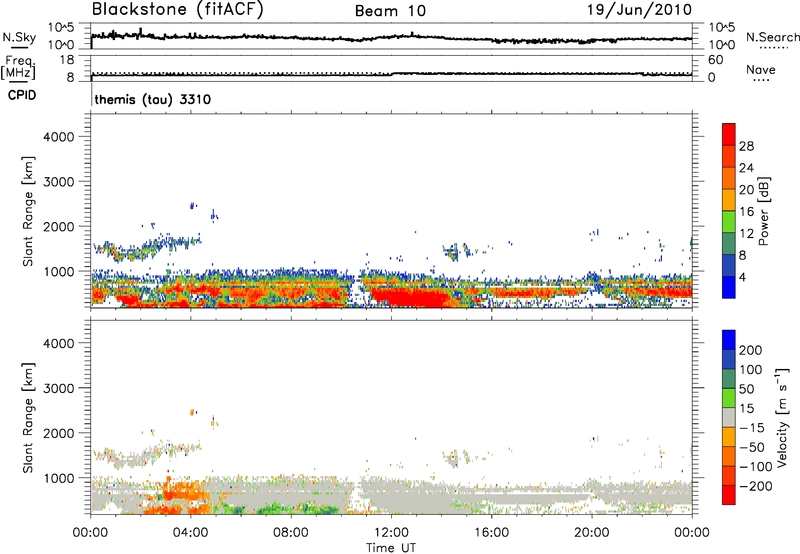Click the 1000 km tick in velocity panel
This screenshot has width=800, height=554.
[x=59, y=478]
